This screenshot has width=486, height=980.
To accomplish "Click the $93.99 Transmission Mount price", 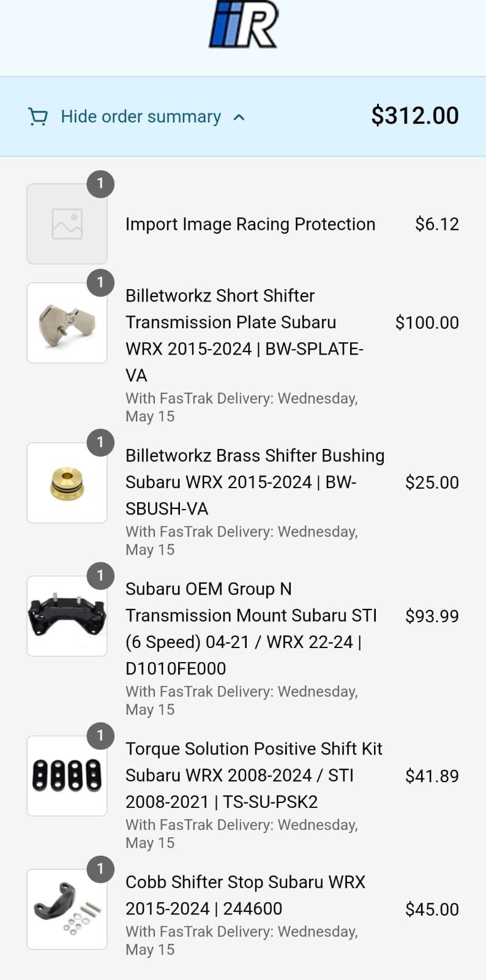I will tap(432, 616).
